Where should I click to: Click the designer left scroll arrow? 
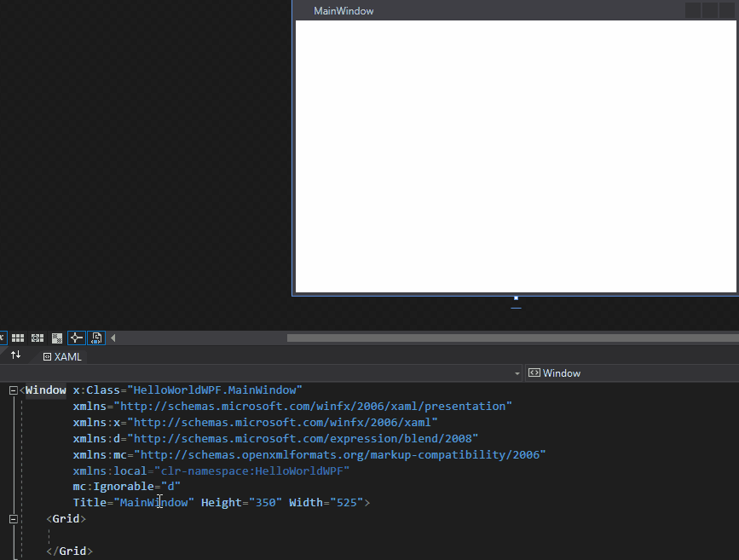pyautogui.click(x=113, y=338)
